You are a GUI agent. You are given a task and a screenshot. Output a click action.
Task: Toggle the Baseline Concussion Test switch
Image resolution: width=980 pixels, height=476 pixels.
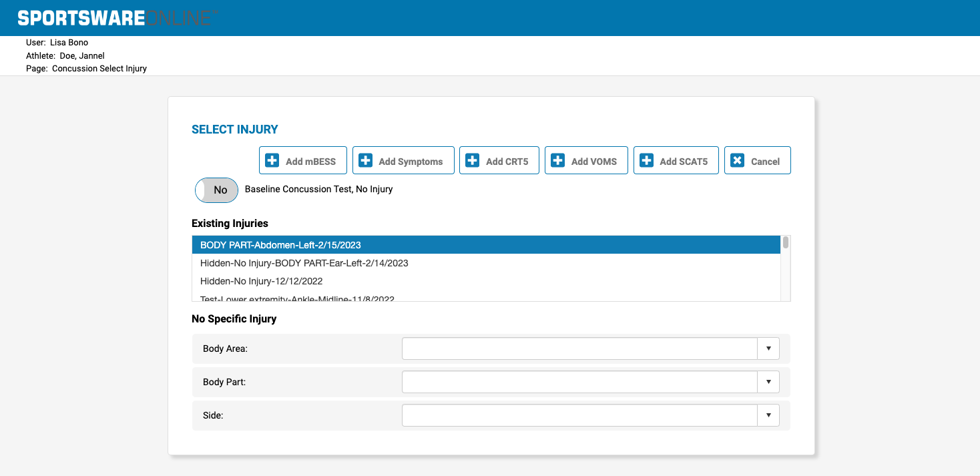point(216,190)
